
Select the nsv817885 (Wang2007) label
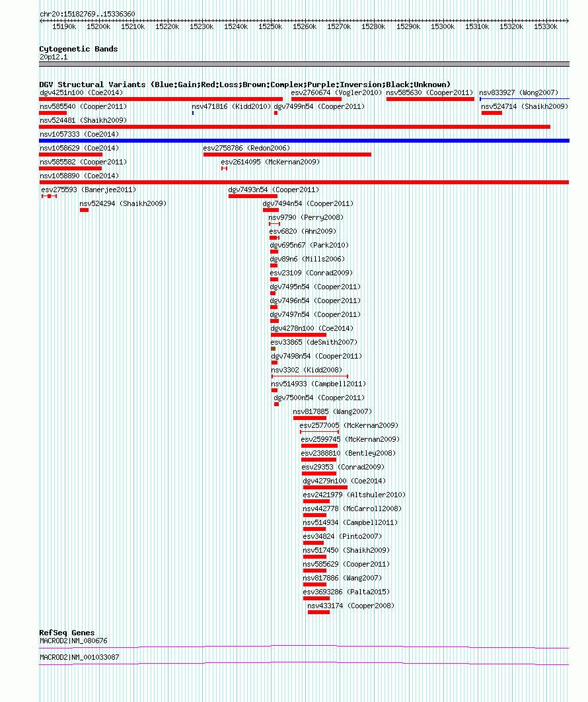pyautogui.click(x=332, y=412)
